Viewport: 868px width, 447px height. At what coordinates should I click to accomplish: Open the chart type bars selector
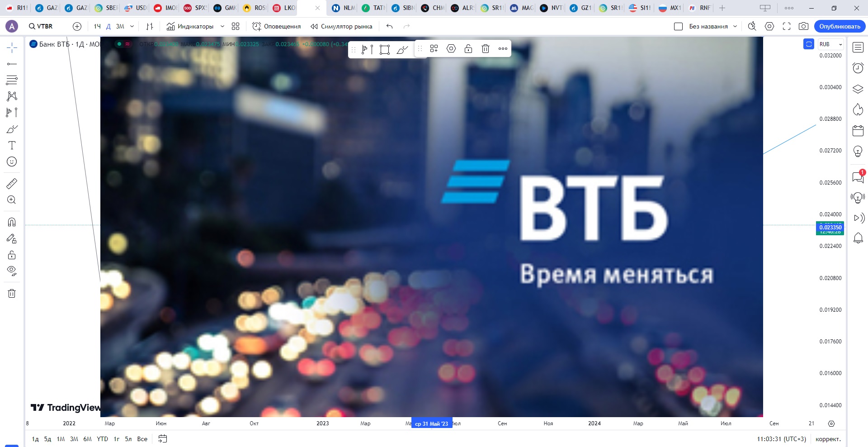pyautogui.click(x=150, y=26)
